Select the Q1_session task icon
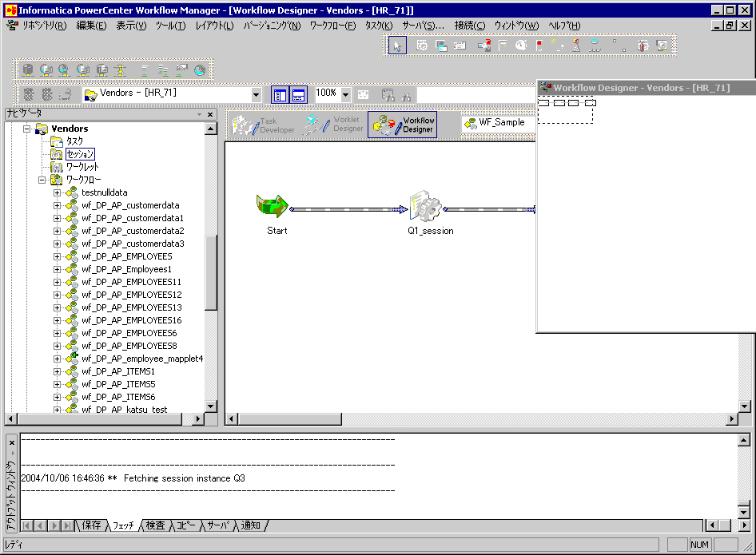 click(424, 208)
